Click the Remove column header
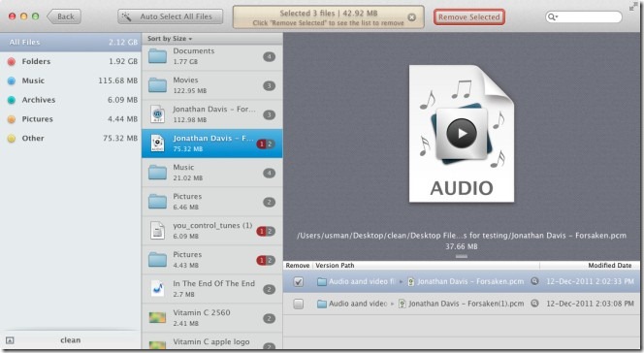This screenshot has width=644, height=353. coord(298,266)
